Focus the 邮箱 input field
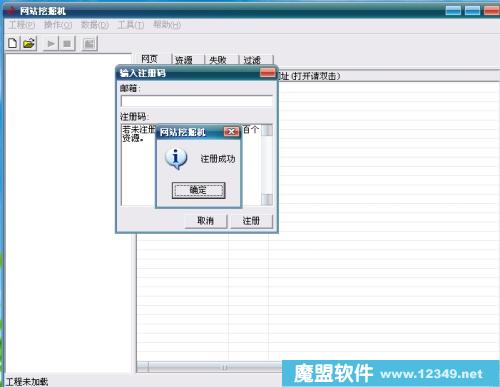The image size is (500, 387). click(x=197, y=101)
